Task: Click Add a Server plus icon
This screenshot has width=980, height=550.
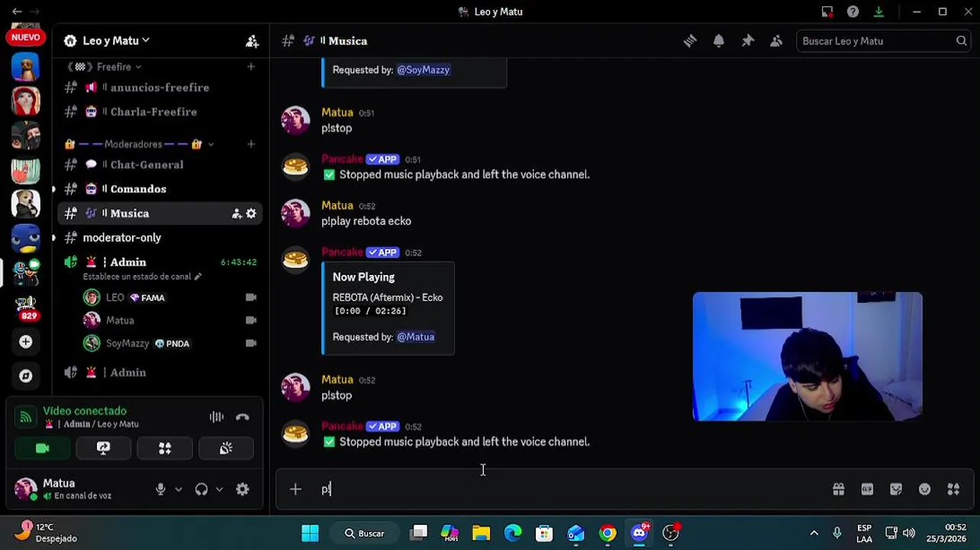Action: click(26, 342)
